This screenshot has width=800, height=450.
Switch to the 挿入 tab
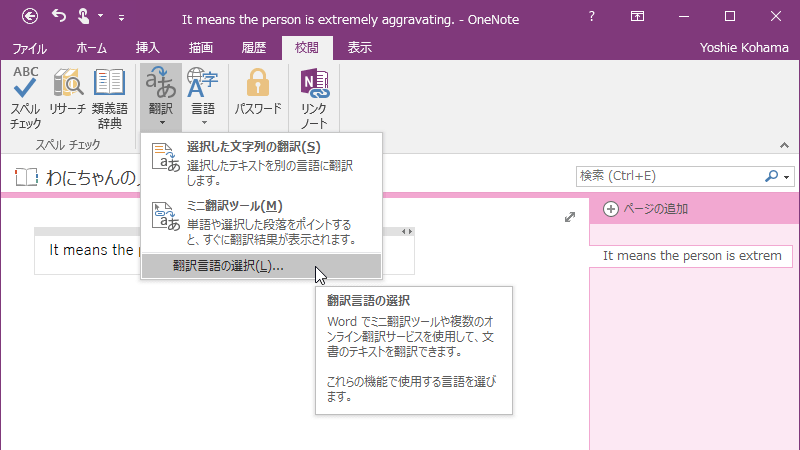(147, 48)
